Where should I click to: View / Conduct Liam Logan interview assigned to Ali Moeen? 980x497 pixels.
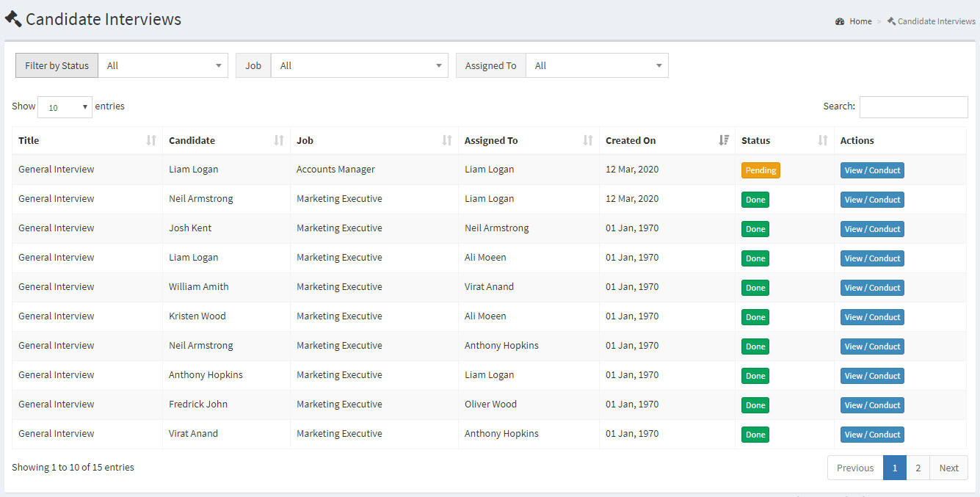872,258
